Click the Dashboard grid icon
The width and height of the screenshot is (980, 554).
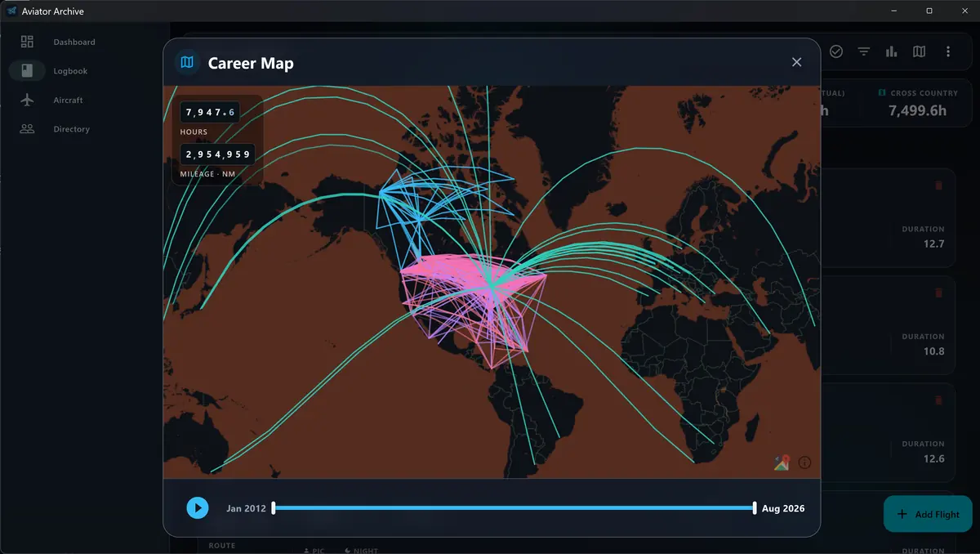pos(27,42)
